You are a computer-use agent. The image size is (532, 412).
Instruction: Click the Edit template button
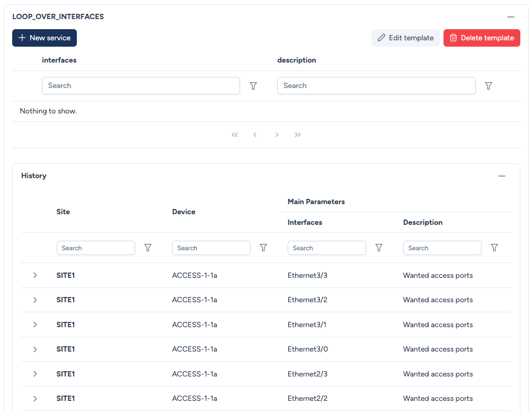click(x=405, y=38)
